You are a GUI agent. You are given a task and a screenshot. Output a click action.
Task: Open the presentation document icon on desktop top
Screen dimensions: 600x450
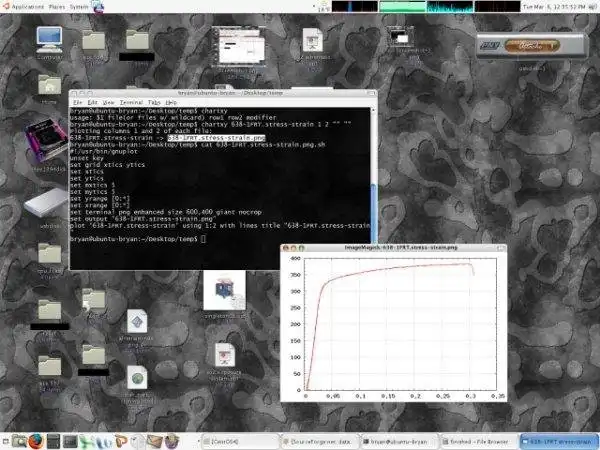coord(313,40)
